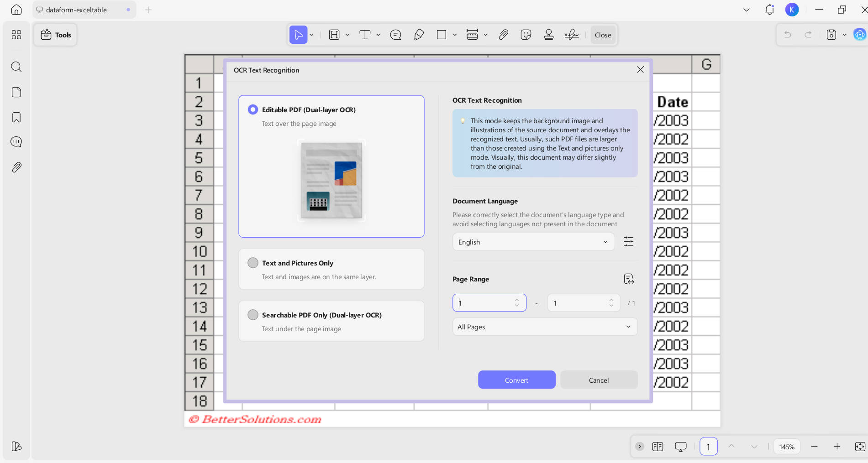Cancel the OCR dialog
868x463 pixels.
point(599,380)
